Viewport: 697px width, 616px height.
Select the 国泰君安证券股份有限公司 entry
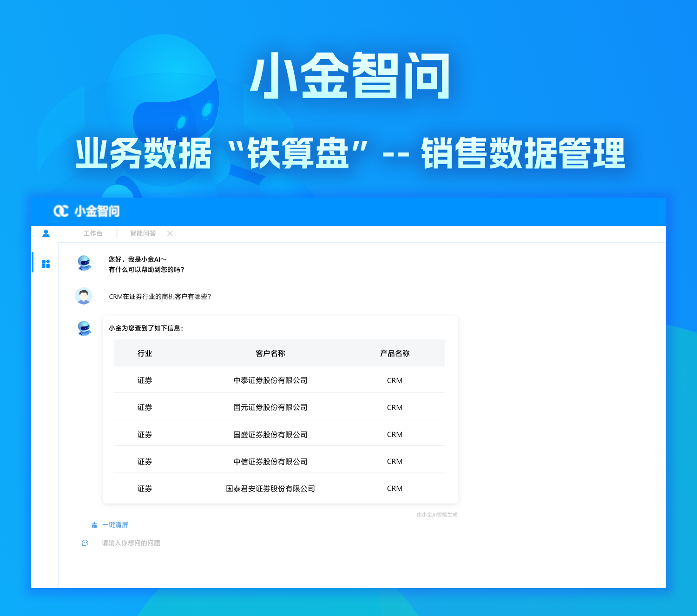click(270, 489)
